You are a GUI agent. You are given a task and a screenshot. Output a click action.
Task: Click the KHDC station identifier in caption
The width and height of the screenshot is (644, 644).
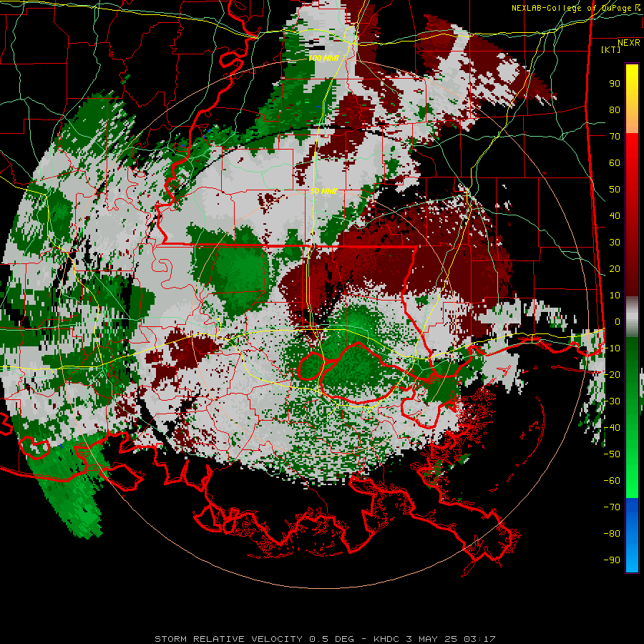coord(386,639)
